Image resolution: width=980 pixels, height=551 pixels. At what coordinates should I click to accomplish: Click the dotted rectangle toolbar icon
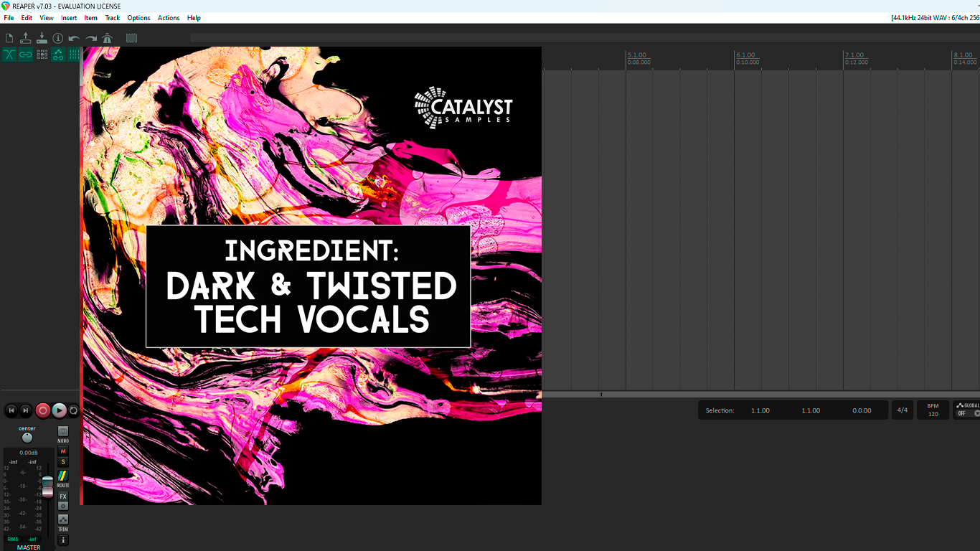pyautogui.click(x=131, y=38)
